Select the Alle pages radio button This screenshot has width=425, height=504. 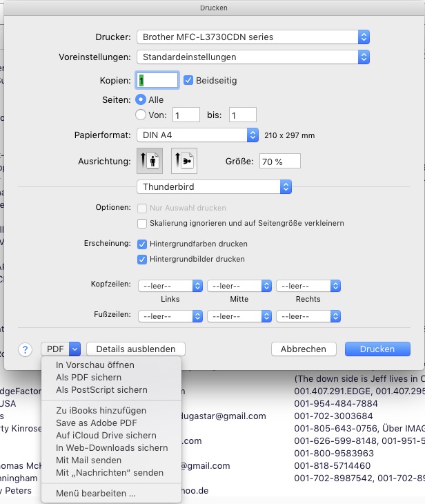(x=141, y=99)
